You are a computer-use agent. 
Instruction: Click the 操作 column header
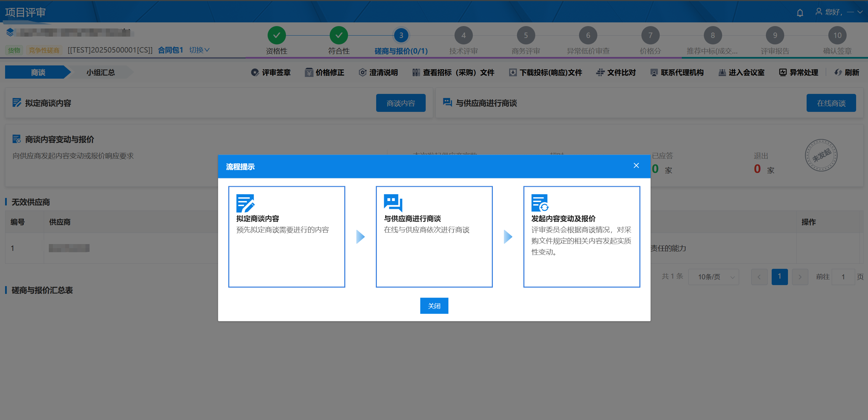[x=808, y=222]
